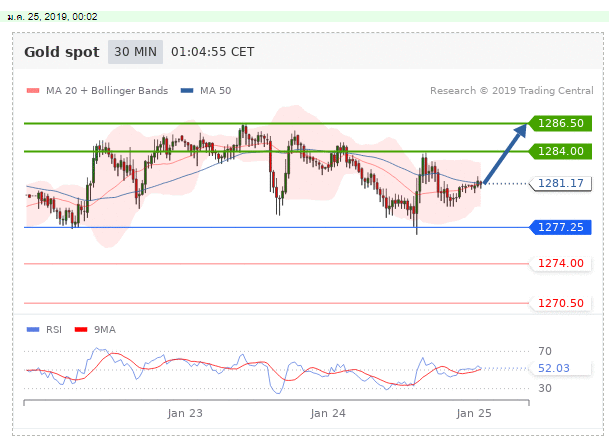Click the 9MA legend label
Viewport: 609px width, 444px height.
pyautogui.click(x=105, y=329)
